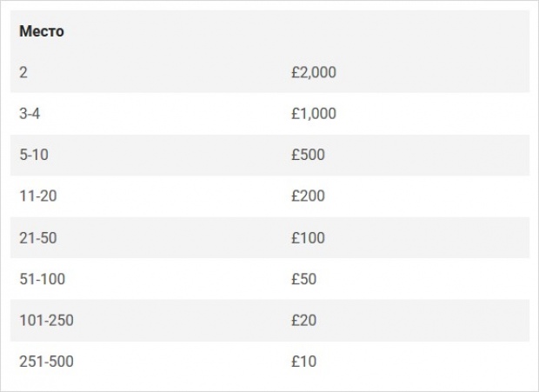Click the Место column header
The width and height of the screenshot is (539, 392).
coord(42,31)
